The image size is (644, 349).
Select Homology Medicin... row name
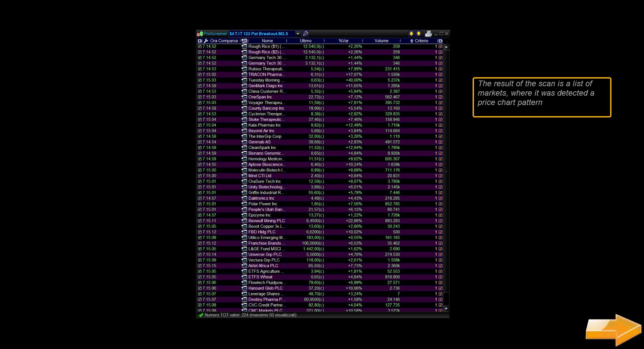pyautogui.click(x=267, y=159)
